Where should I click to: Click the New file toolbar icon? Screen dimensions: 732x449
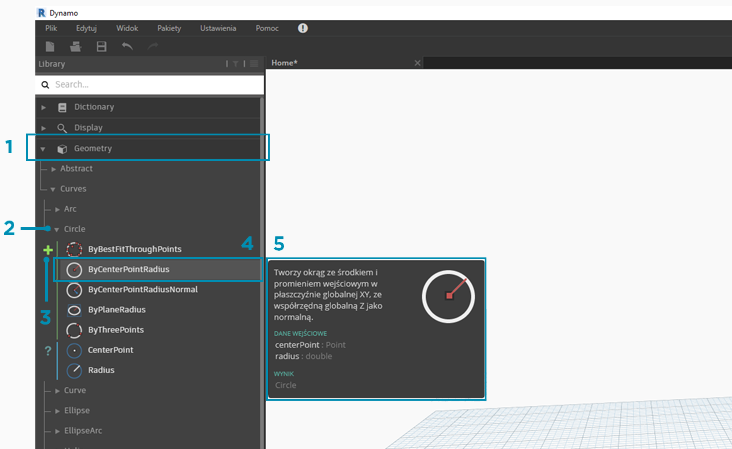(x=50, y=46)
